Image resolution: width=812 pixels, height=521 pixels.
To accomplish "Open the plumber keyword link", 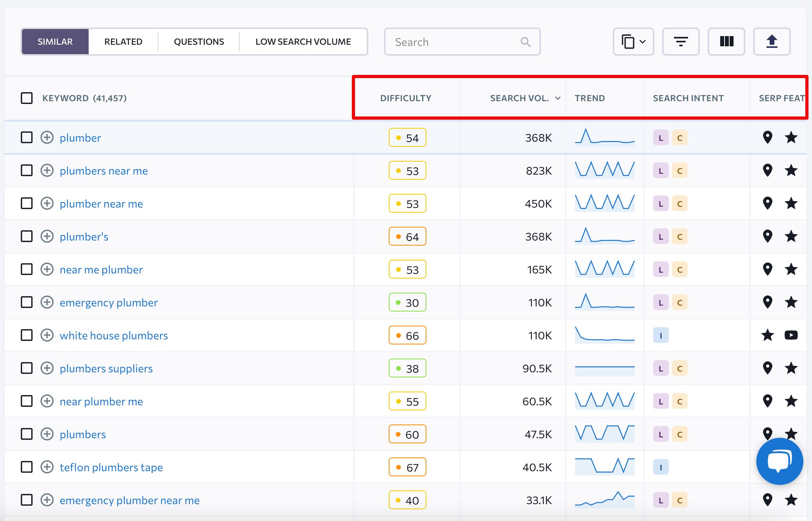I will (x=80, y=138).
